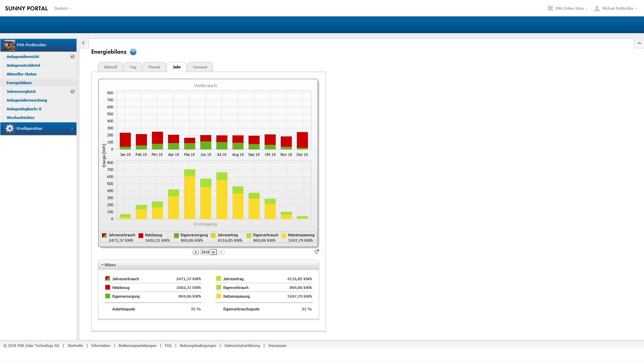Click the Konfiguration gear icon

pos(10,128)
